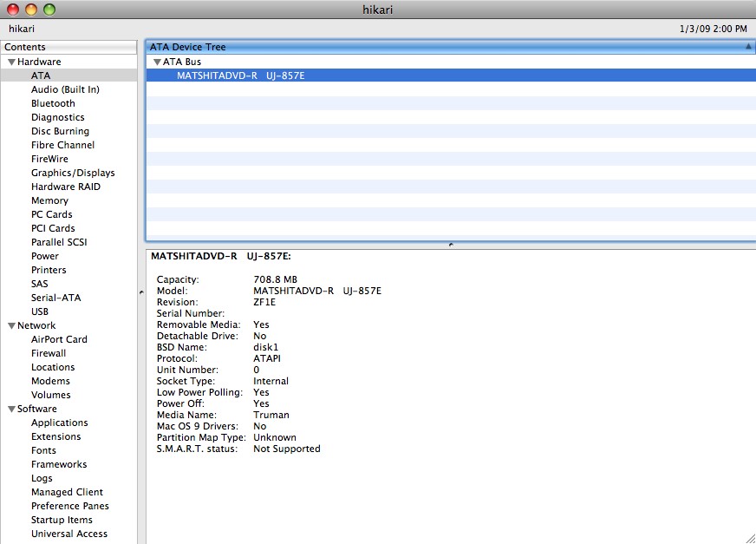The image size is (756, 544).
Task: Click the Socket Type value Internal
Action: click(270, 382)
